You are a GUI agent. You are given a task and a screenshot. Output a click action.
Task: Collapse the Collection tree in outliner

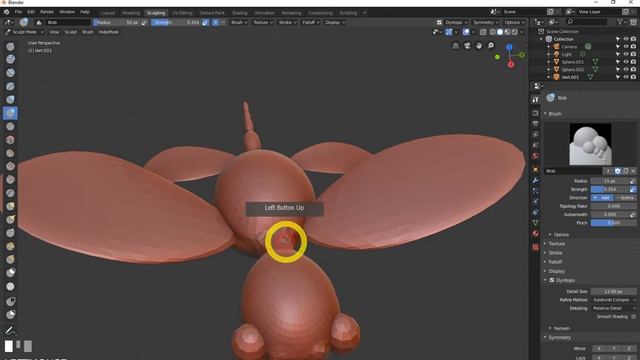tap(542, 39)
